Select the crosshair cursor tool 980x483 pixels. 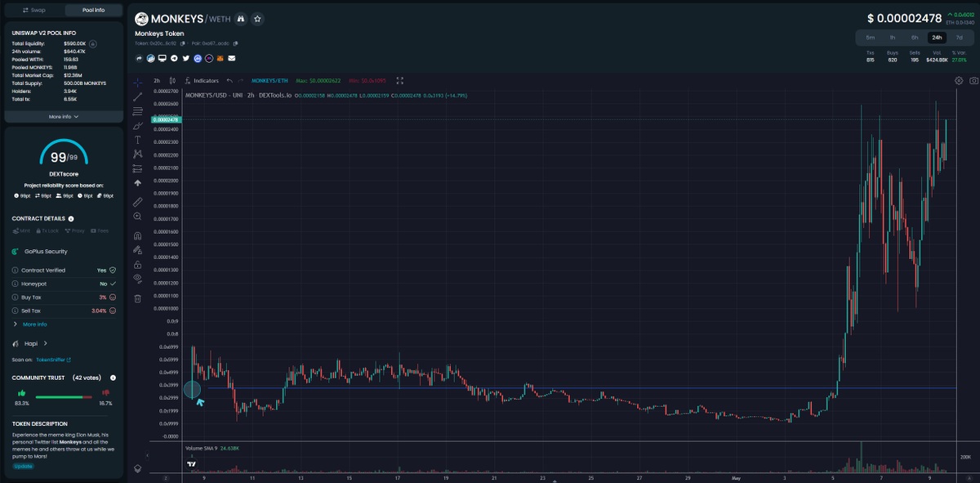click(137, 82)
